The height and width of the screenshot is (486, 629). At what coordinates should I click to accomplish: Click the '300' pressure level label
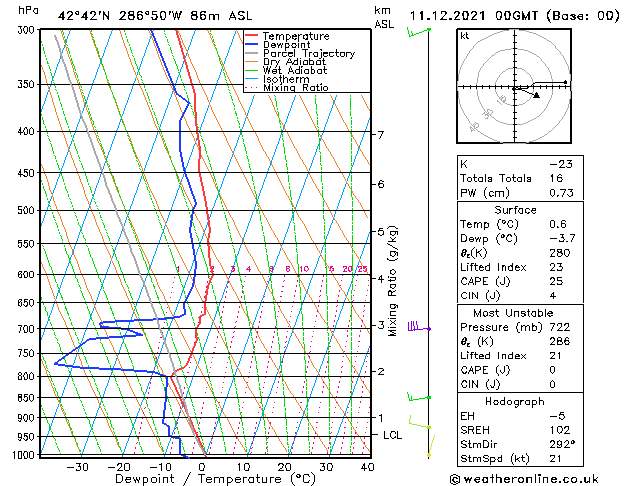click(28, 30)
